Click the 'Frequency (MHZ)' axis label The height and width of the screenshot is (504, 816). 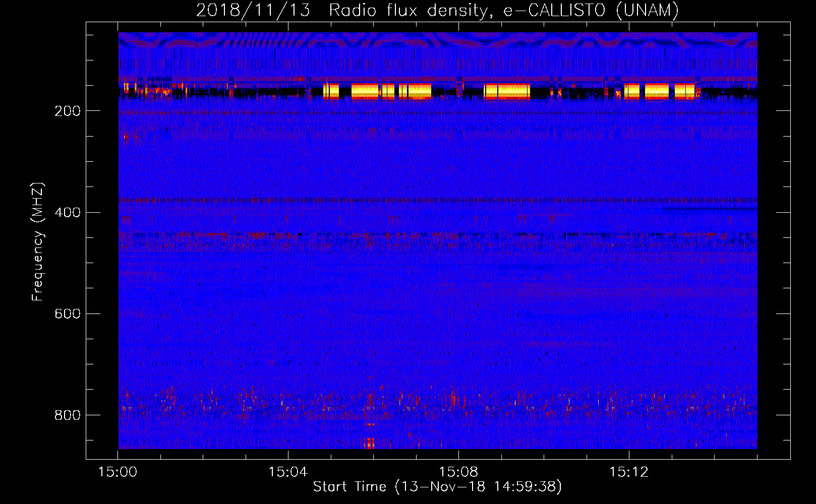38,242
